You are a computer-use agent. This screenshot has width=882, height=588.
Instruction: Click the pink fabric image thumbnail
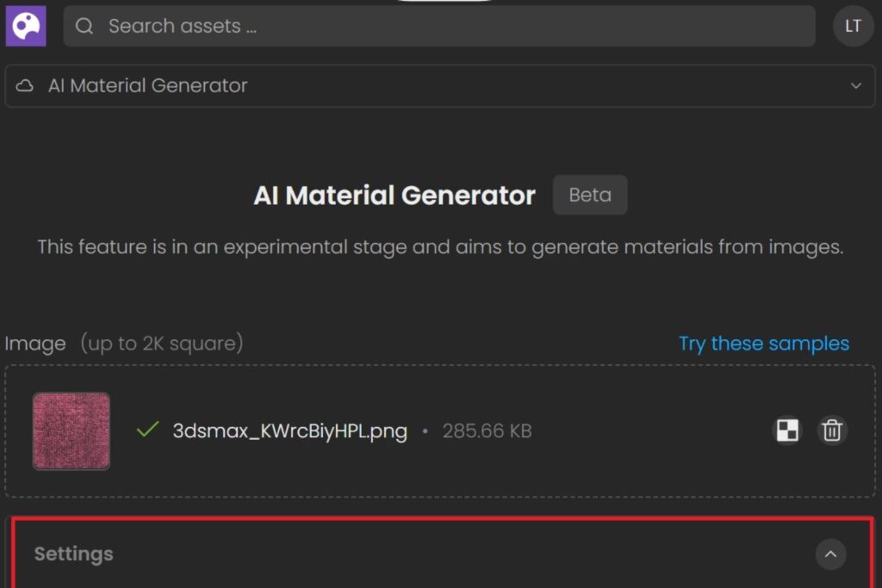[71, 431]
